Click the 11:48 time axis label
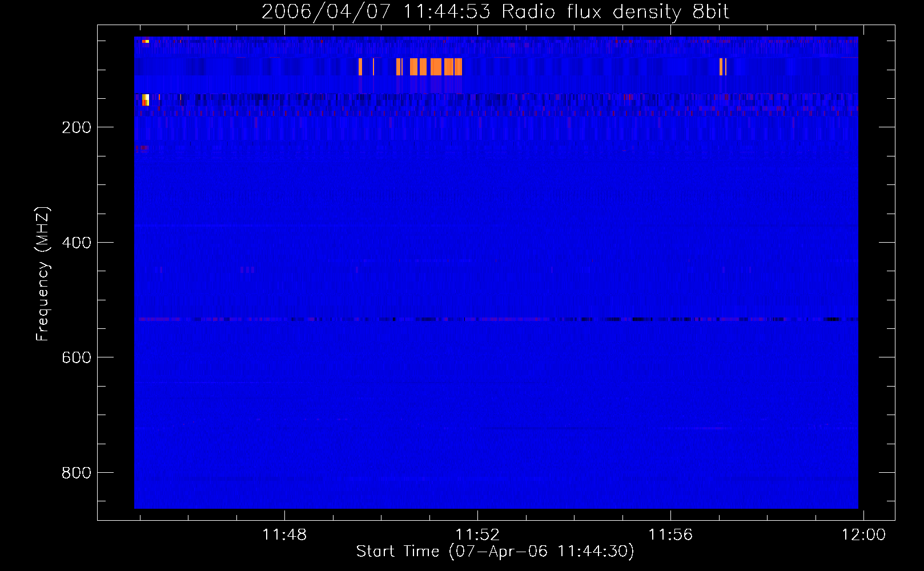The width and height of the screenshot is (924, 571). coord(284,534)
